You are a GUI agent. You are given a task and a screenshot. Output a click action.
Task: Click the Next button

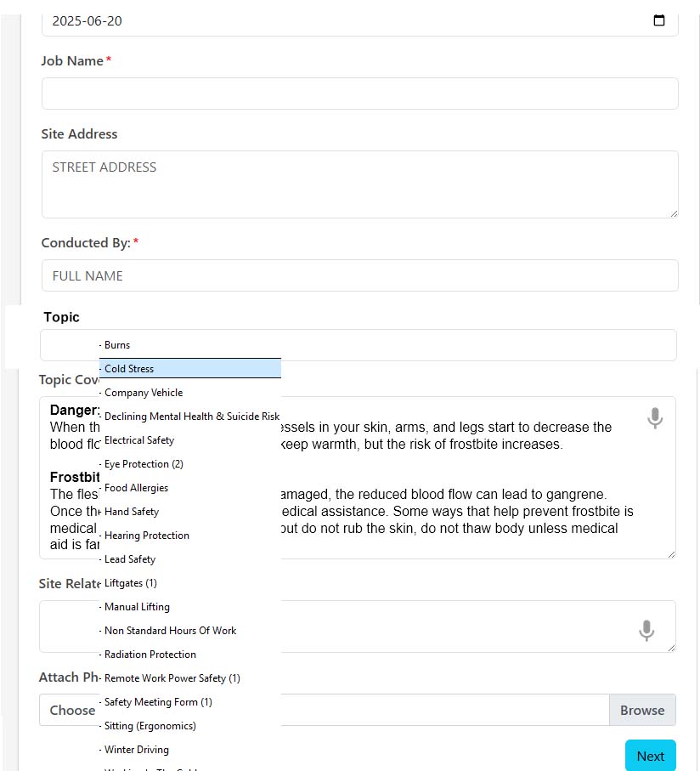pyautogui.click(x=651, y=756)
